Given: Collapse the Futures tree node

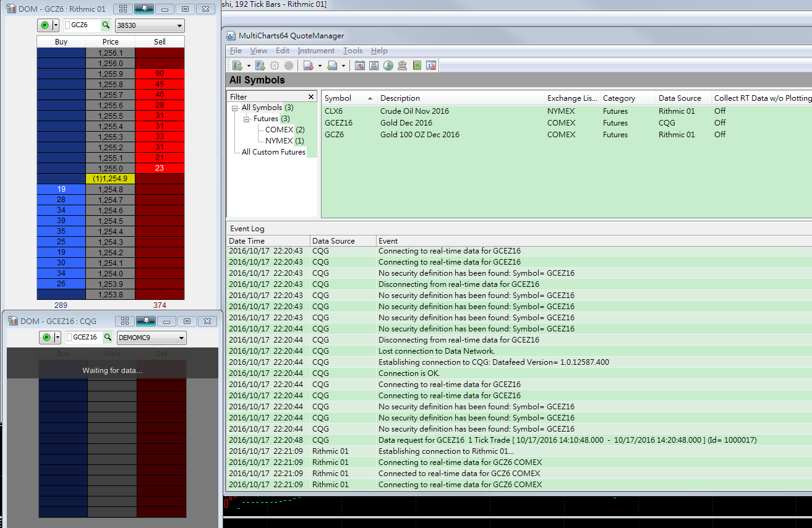Looking at the screenshot, I should click(247, 119).
